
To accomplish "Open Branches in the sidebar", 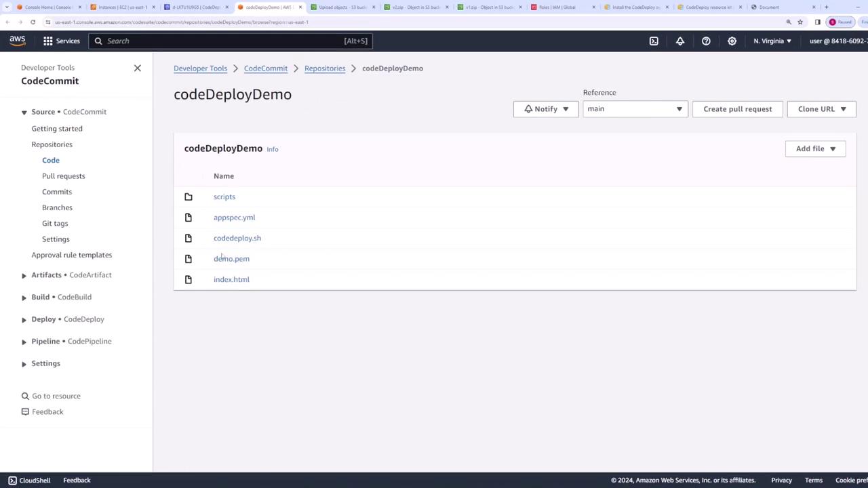I will click(57, 207).
